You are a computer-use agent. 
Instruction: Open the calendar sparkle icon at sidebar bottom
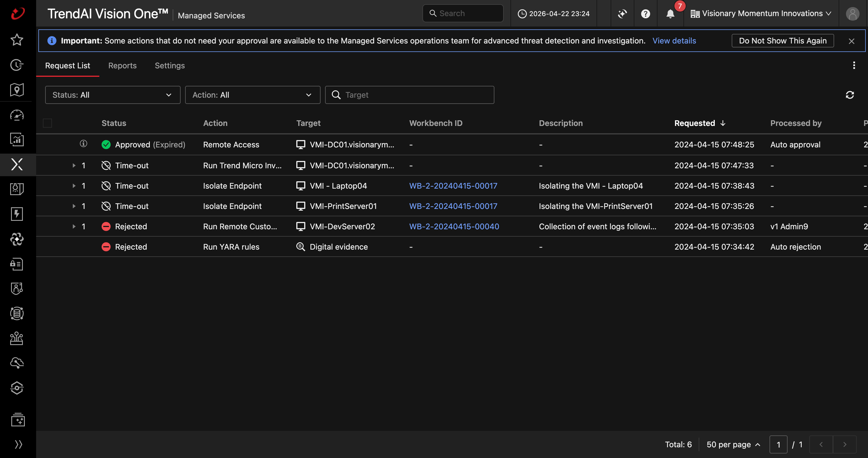(x=18, y=420)
